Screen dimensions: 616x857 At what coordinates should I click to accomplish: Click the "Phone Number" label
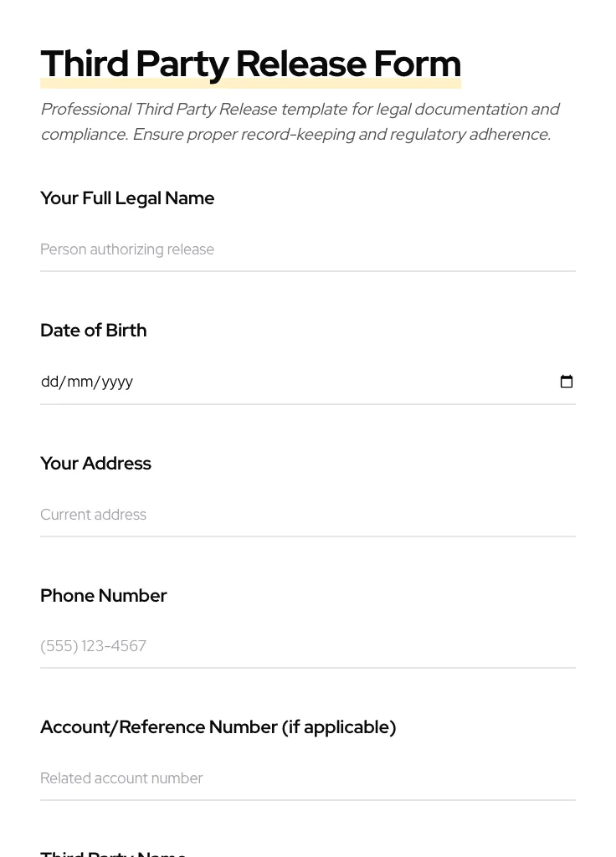104,596
